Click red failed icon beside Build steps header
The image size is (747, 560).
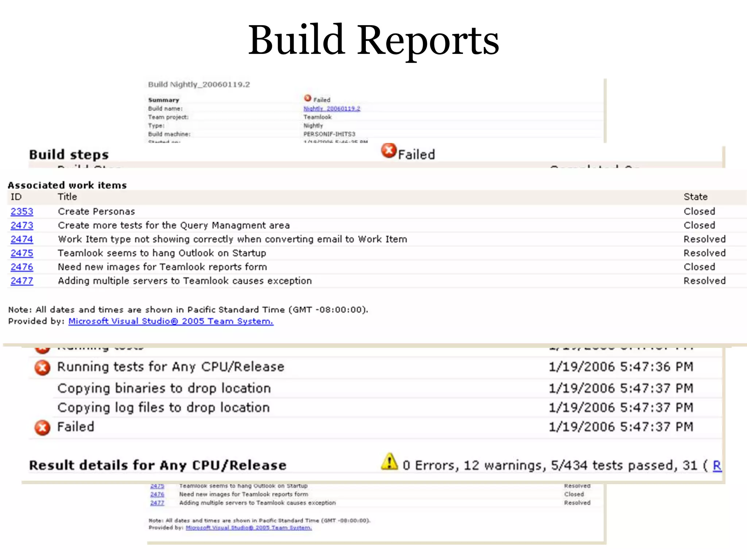389,151
